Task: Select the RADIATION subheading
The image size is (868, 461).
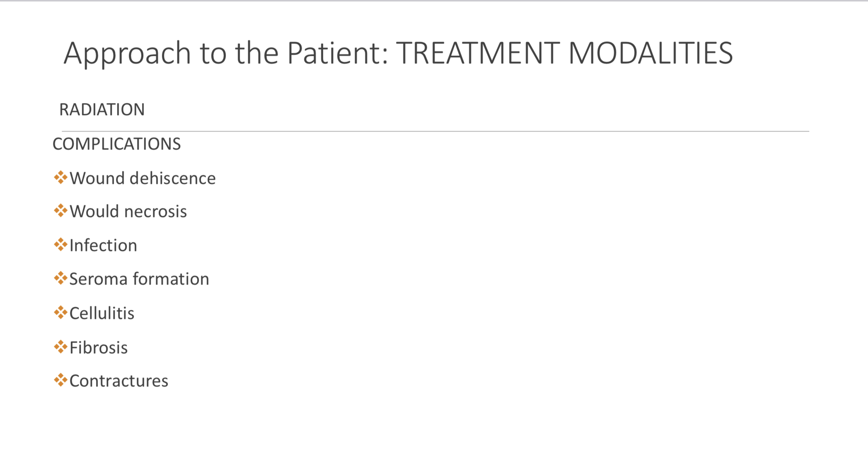Action: 102,110
